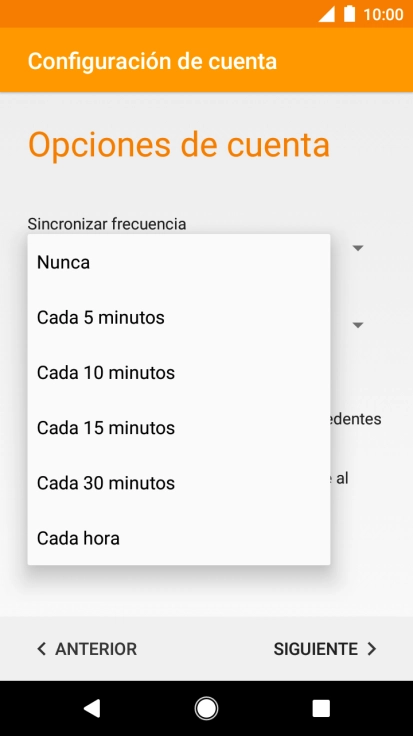Open recent apps square icon
This screenshot has height=736, width=413.
point(321,708)
